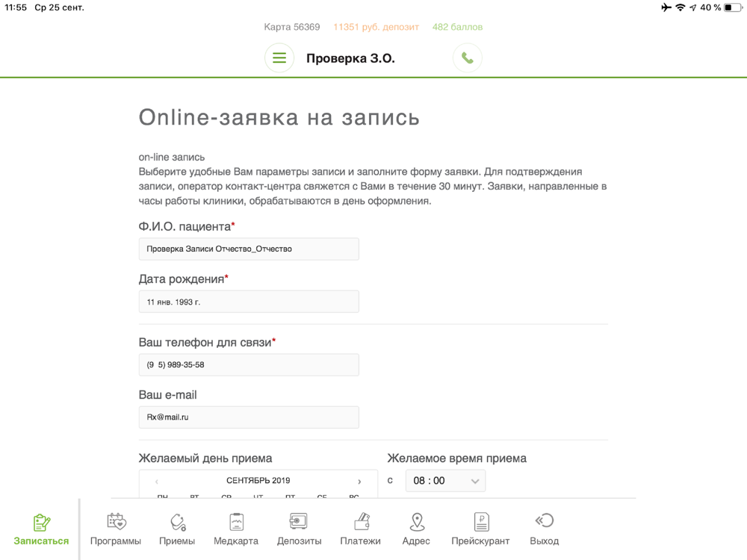747x560 pixels.
Task: Go to previous month in calendar
Action: point(157,482)
